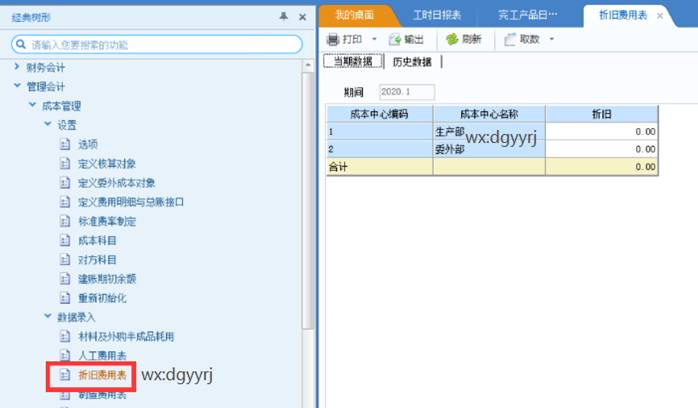Select the 当期数据 tab
The image size is (698, 408).
coord(352,62)
